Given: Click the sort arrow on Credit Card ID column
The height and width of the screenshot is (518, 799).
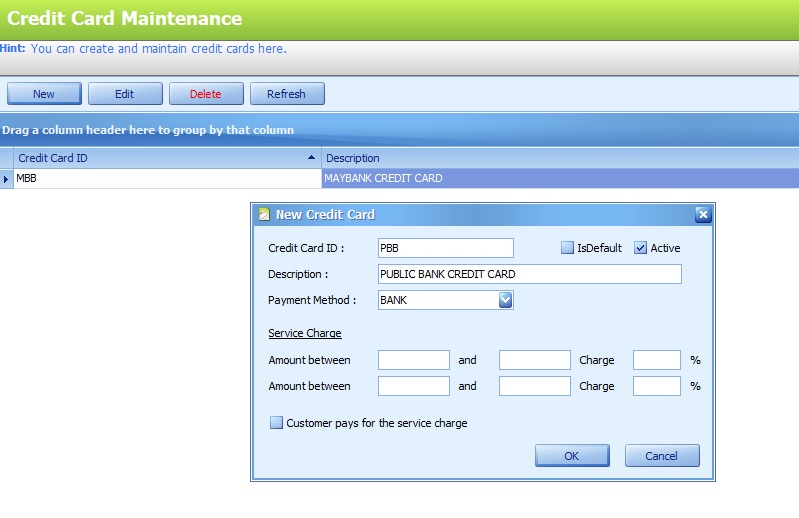Looking at the screenshot, I should tap(311, 158).
